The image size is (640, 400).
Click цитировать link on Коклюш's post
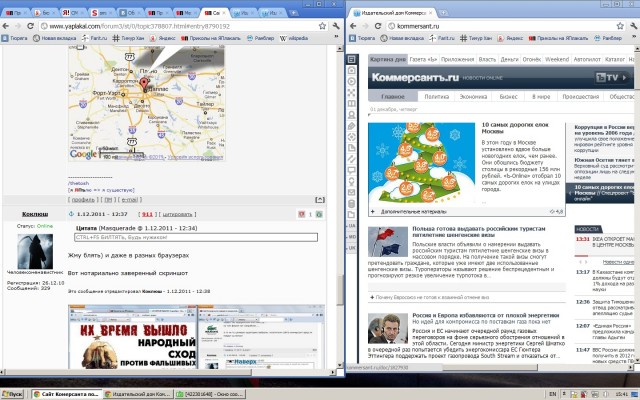click(177, 214)
